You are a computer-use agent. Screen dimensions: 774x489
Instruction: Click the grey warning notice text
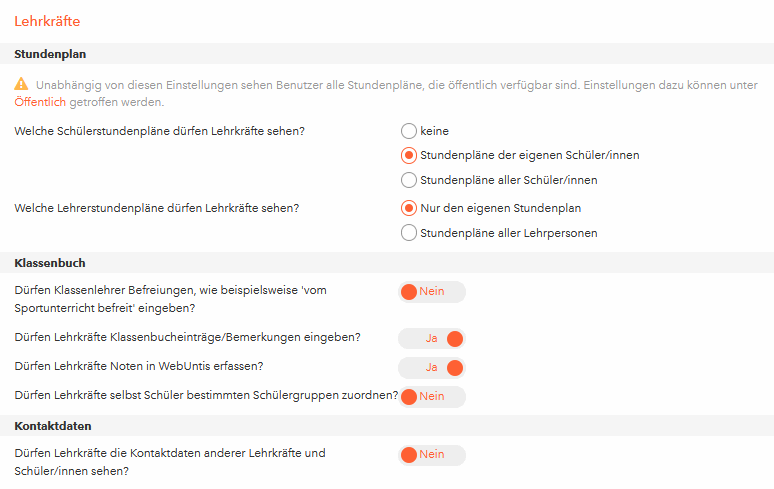[386, 93]
